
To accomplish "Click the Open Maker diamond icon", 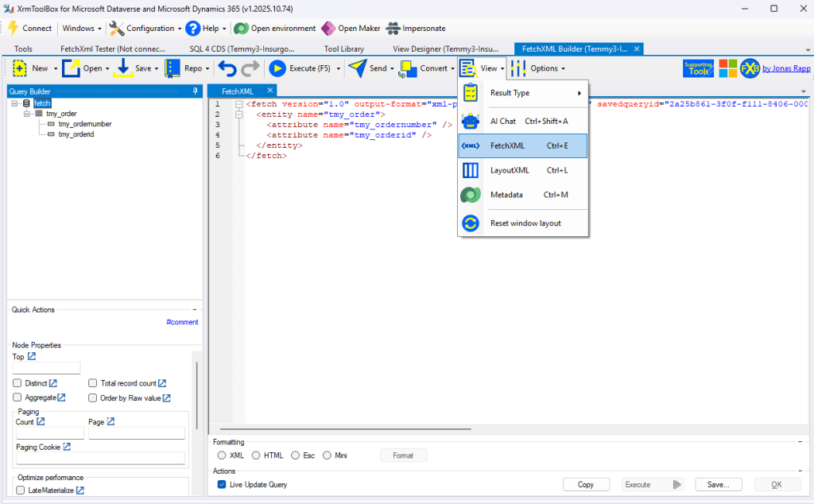I will [x=328, y=28].
